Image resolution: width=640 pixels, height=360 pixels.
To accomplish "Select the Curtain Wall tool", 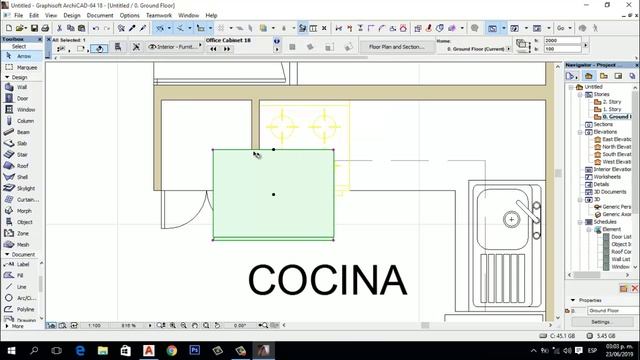I will click(21, 200).
